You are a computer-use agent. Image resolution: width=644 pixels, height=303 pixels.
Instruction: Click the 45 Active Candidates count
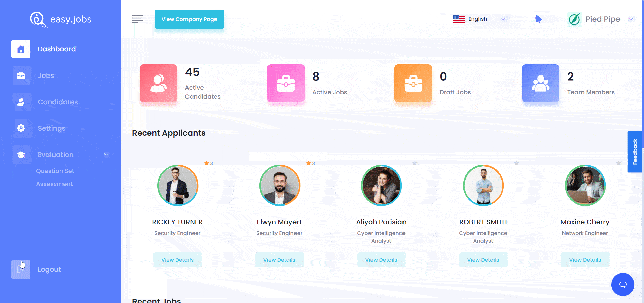tap(192, 72)
